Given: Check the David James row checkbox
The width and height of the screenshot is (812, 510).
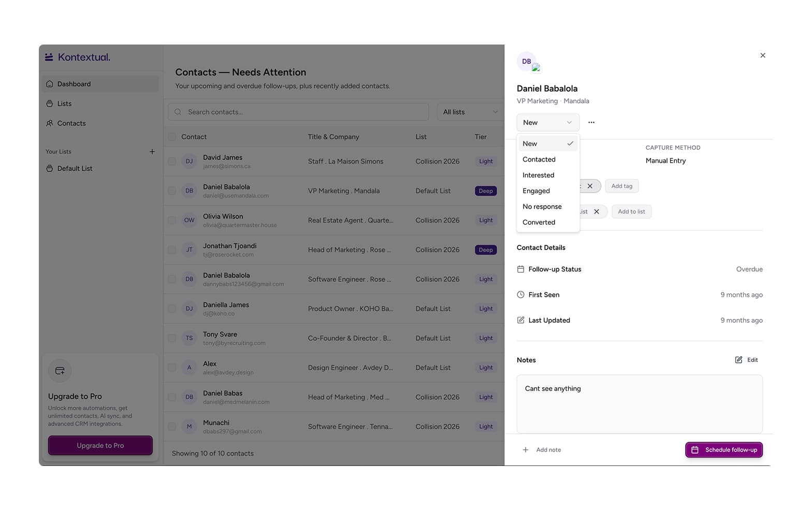Looking at the screenshot, I should 172,162.
